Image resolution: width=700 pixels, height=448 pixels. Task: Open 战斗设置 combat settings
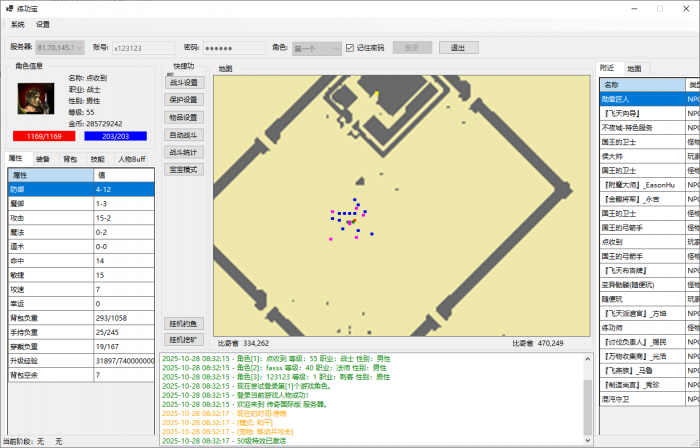point(184,82)
